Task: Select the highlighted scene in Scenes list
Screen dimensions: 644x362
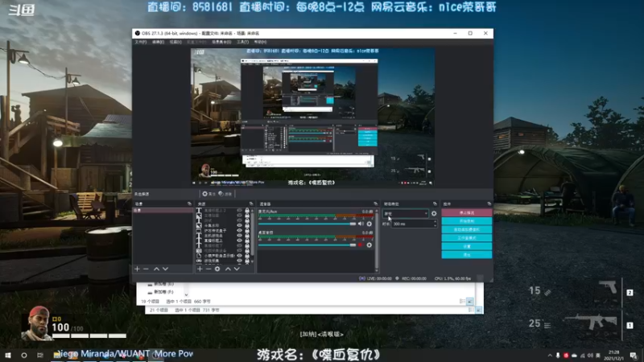Action: pyautogui.click(x=163, y=210)
